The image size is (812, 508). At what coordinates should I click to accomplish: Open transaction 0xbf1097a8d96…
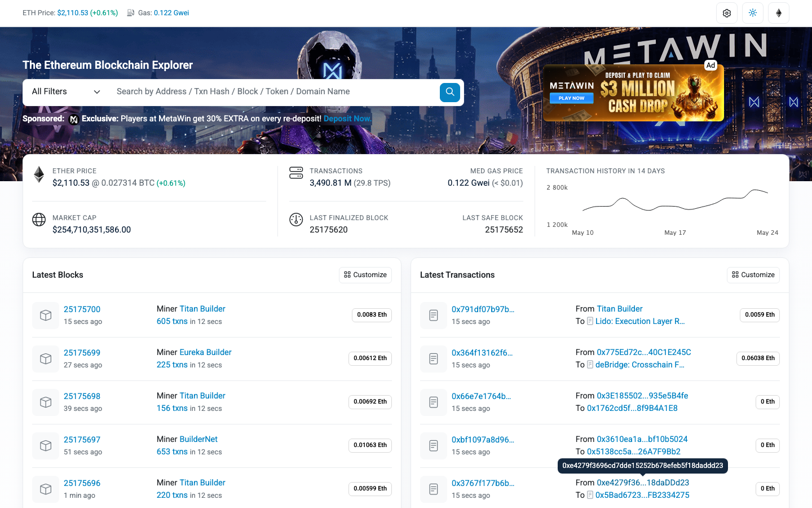(x=483, y=440)
